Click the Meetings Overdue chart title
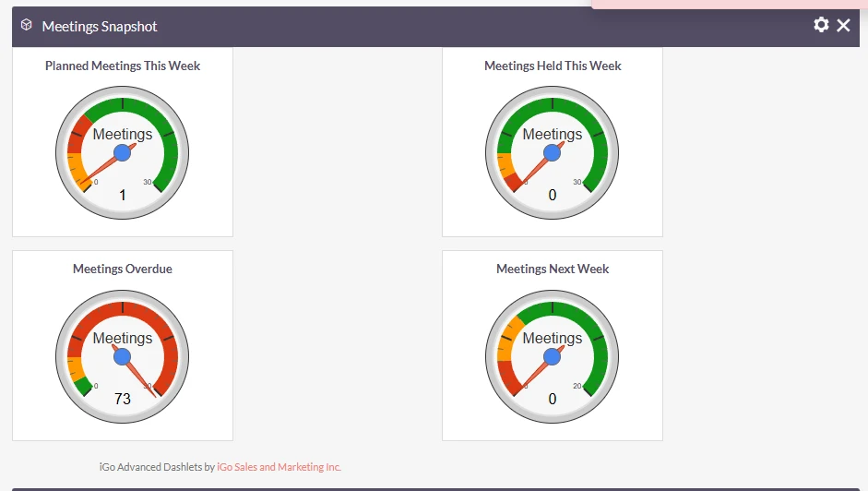 tap(123, 269)
